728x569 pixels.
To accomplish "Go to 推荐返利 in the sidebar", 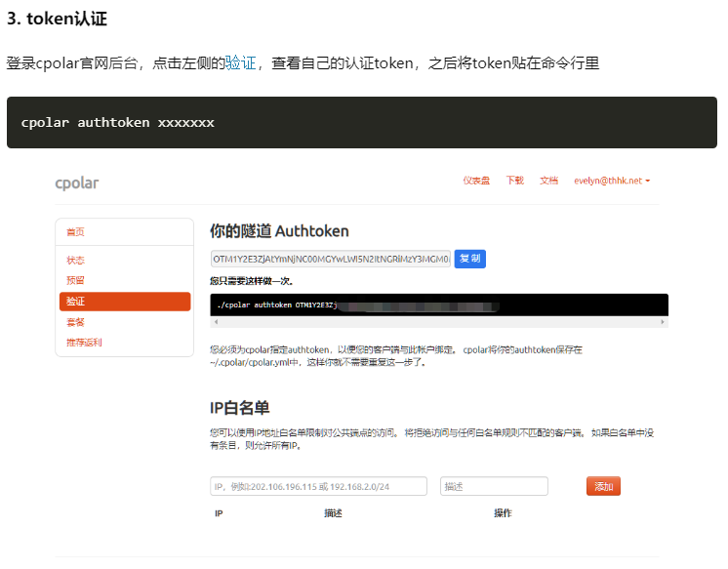I will tap(84, 343).
